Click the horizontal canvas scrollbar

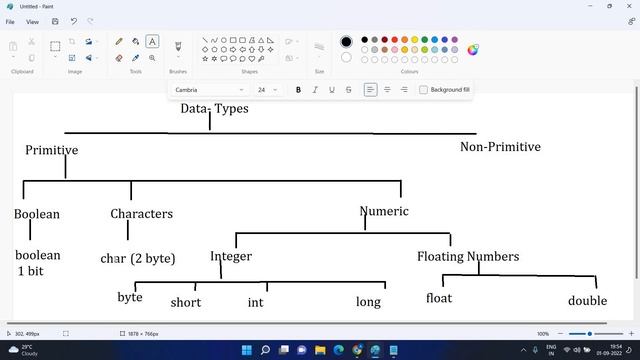click(307, 323)
